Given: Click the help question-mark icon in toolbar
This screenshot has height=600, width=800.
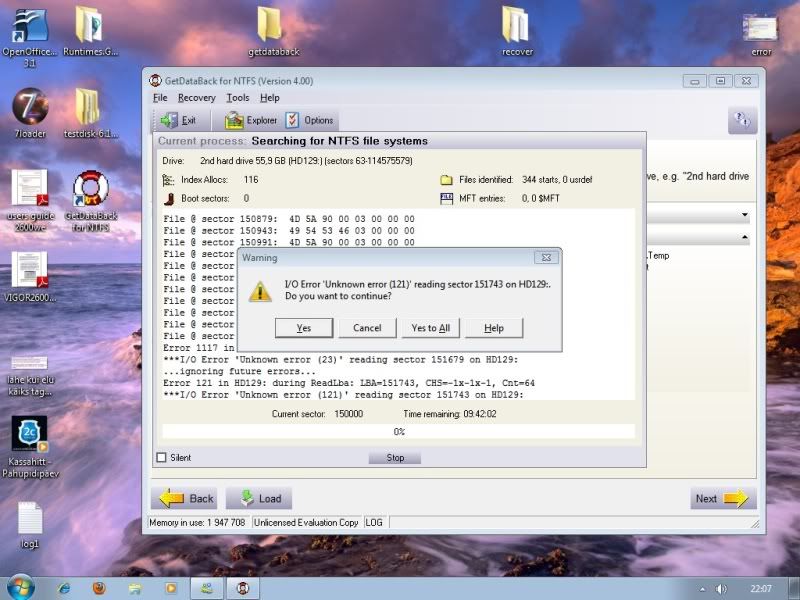Looking at the screenshot, I should pyautogui.click(x=742, y=120).
